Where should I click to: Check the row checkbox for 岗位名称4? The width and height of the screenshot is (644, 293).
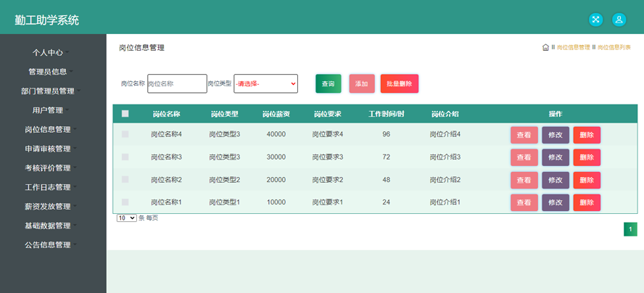point(125,134)
